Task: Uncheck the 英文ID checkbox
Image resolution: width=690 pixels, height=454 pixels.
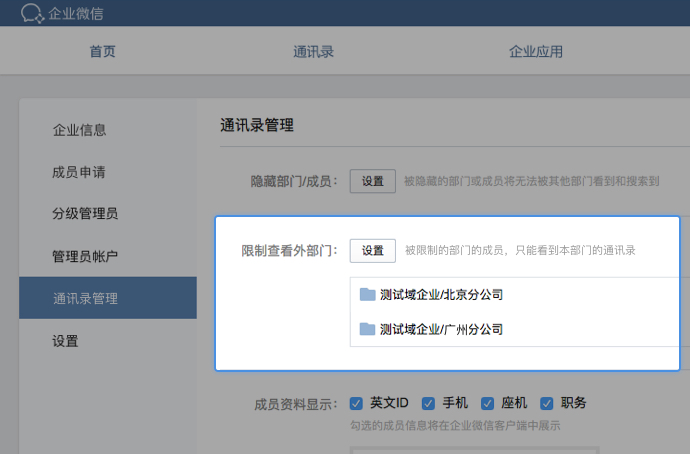Action: pos(356,403)
